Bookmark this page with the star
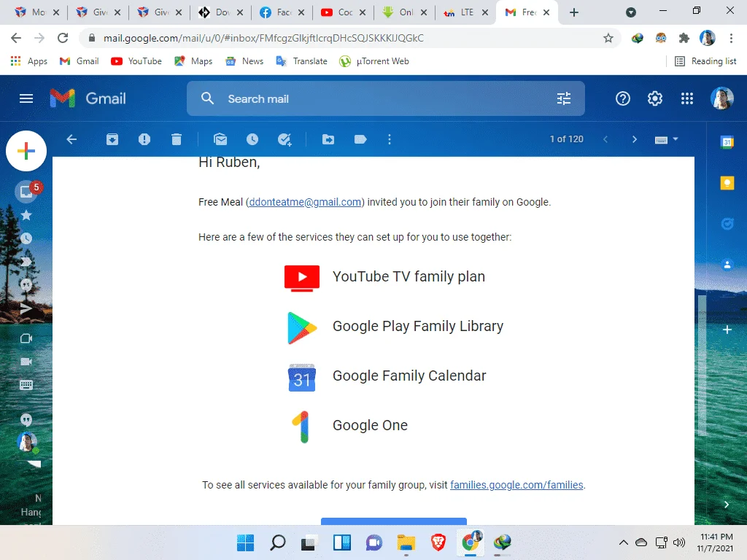Viewport: 747px width, 560px height. 608,38
